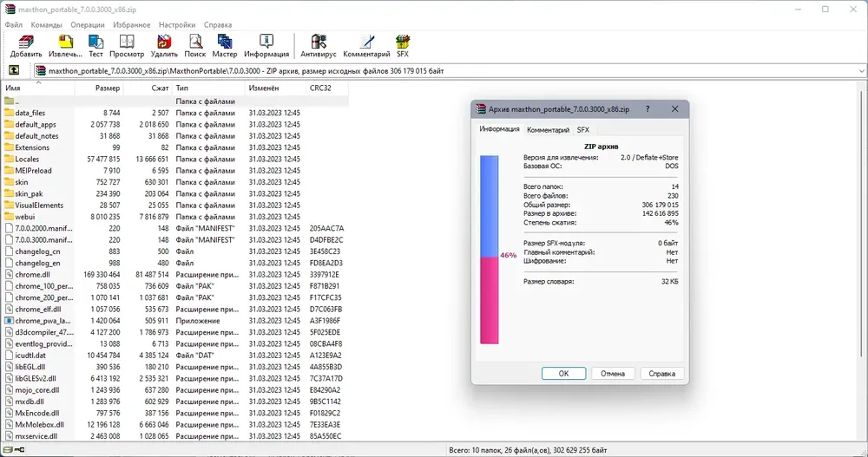Select the Информация dialog tab
This screenshot has height=457, width=868.
(x=499, y=129)
